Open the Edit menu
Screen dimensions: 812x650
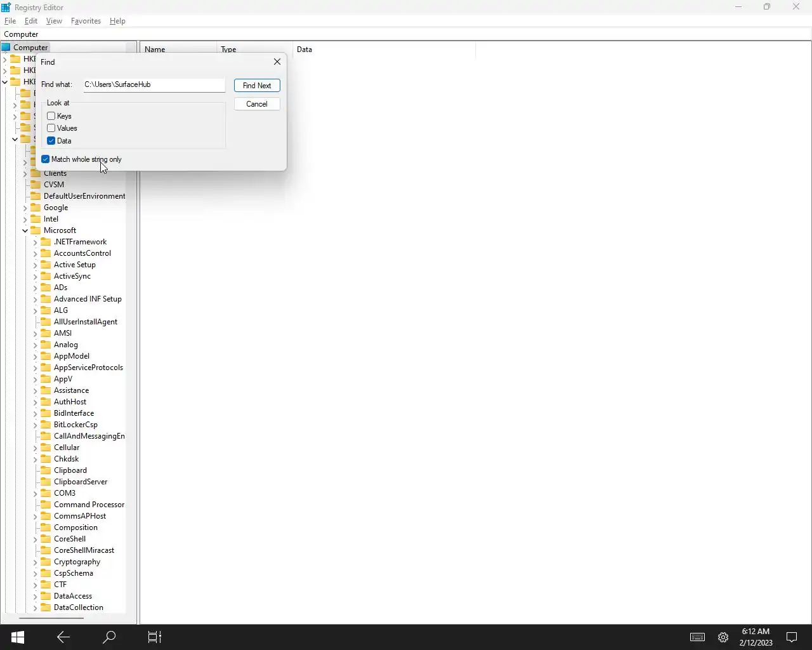click(x=31, y=21)
